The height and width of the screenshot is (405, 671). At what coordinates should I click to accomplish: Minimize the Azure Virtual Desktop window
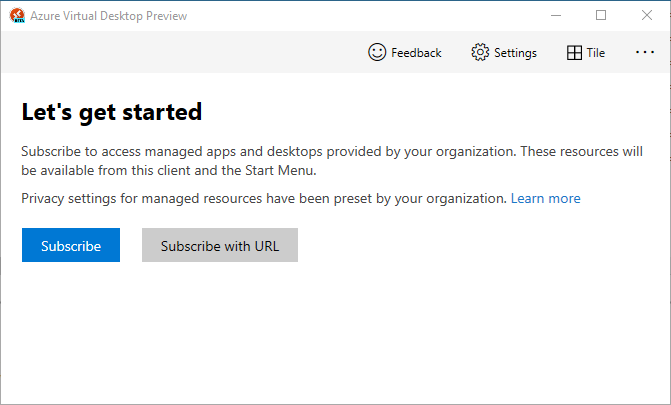[556, 15]
